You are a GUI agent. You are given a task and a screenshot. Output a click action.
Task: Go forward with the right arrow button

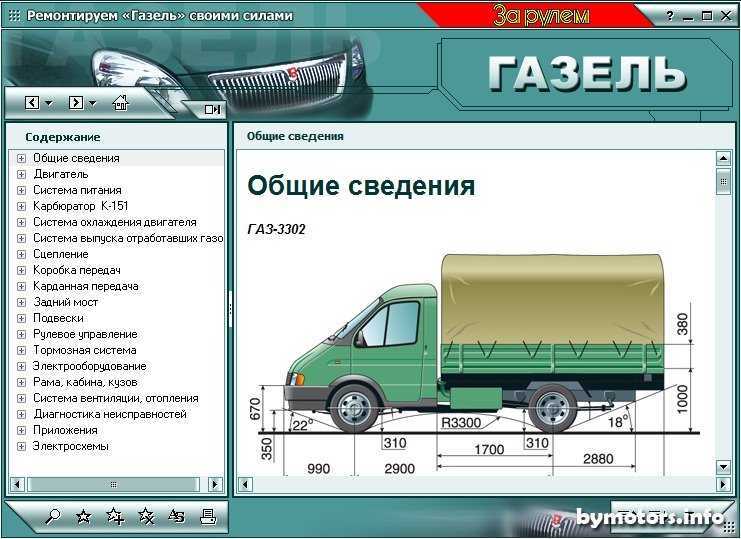click(76, 103)
